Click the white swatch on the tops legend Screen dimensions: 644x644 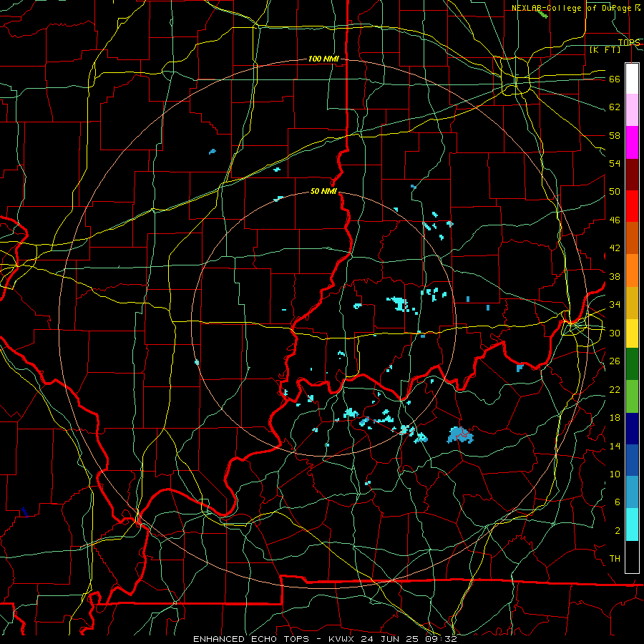pyautogui.click(x=632, y=79)
